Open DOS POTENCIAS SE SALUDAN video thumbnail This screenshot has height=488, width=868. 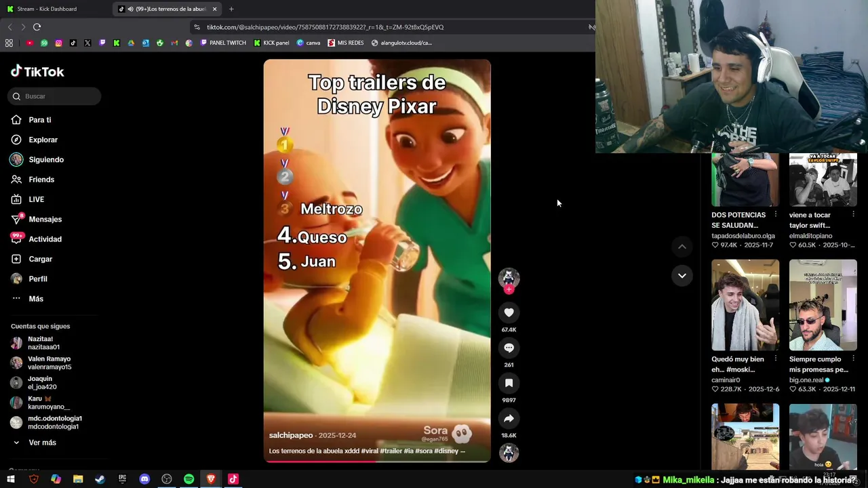tap(745, 179)
